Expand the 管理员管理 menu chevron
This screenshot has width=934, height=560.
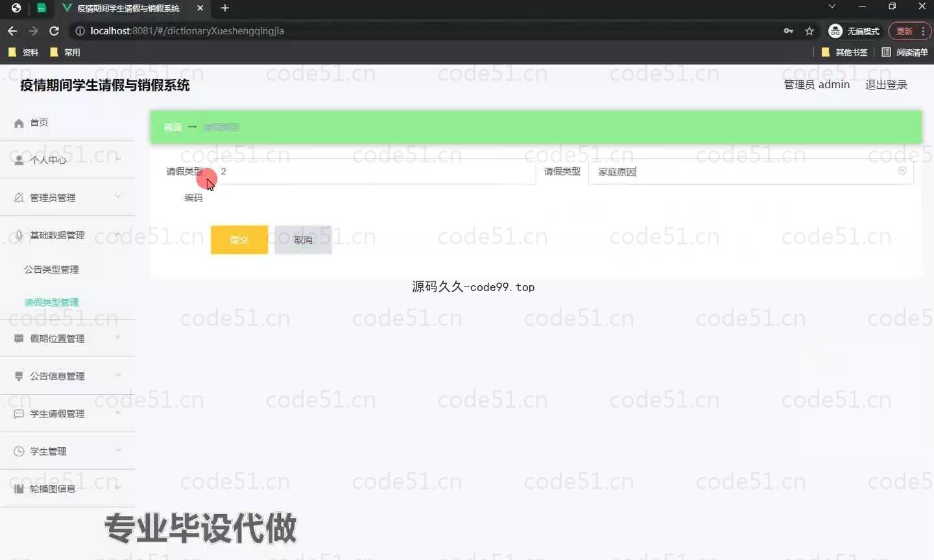(x=118, y=196)
